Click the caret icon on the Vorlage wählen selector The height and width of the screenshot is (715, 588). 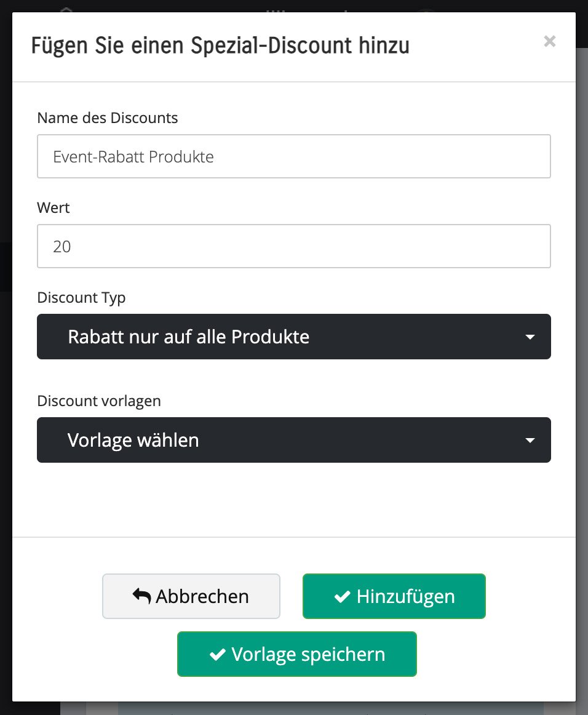coord(530,440)
